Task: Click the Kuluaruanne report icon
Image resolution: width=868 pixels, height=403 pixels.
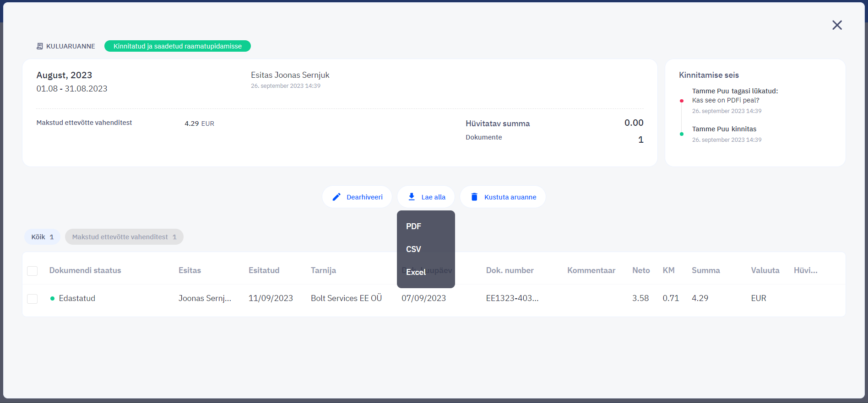Action: [40, 46]
